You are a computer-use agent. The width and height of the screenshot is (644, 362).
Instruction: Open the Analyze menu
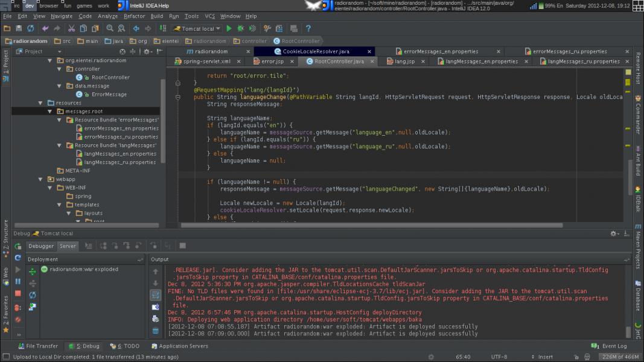pos(107,16)
